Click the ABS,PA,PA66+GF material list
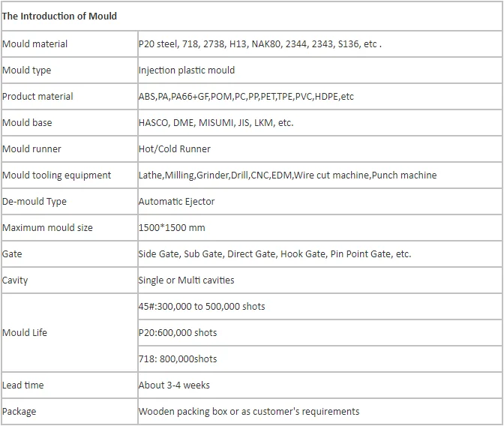 coord(246,97)
